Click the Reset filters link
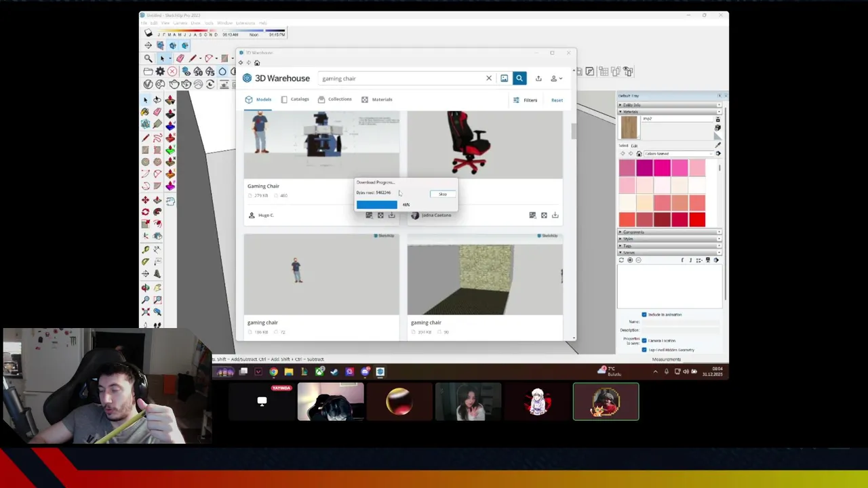 click(557, 100)
